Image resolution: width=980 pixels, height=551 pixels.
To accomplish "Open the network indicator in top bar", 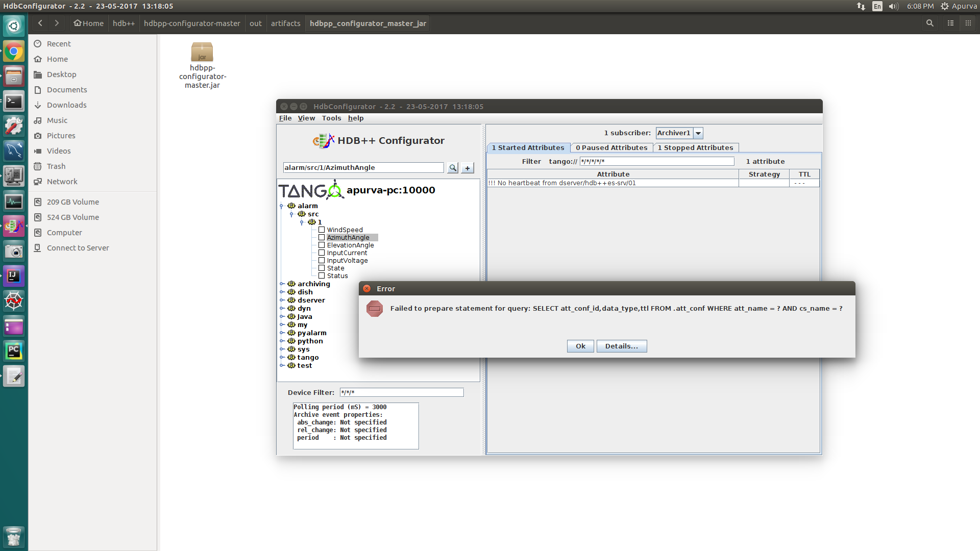I will click(861, 6).
